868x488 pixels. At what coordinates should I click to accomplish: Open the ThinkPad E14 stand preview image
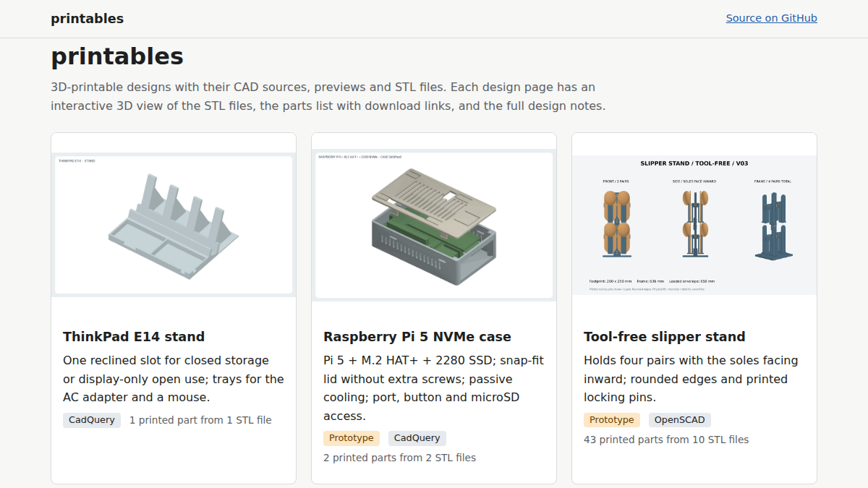click(174, 225)
